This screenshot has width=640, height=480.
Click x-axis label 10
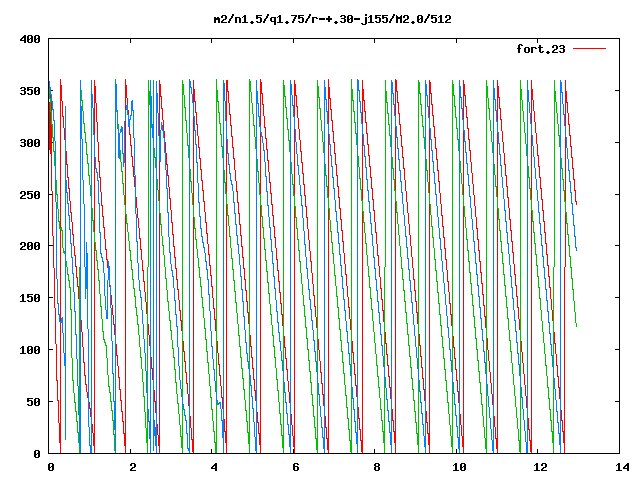click(x=459, y=467)
